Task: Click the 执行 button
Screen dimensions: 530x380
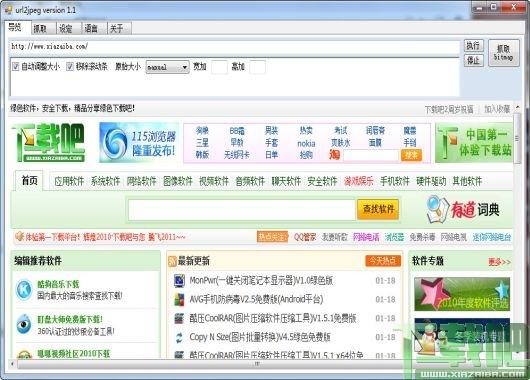Action: pos(473,46)
